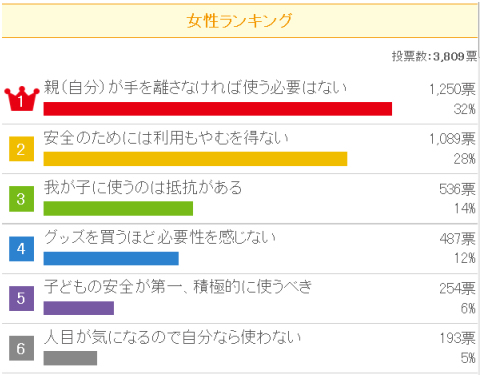Click the green 14% result bar
The height and width of the screenshot is (375, 480).
[x=118, y=208]
